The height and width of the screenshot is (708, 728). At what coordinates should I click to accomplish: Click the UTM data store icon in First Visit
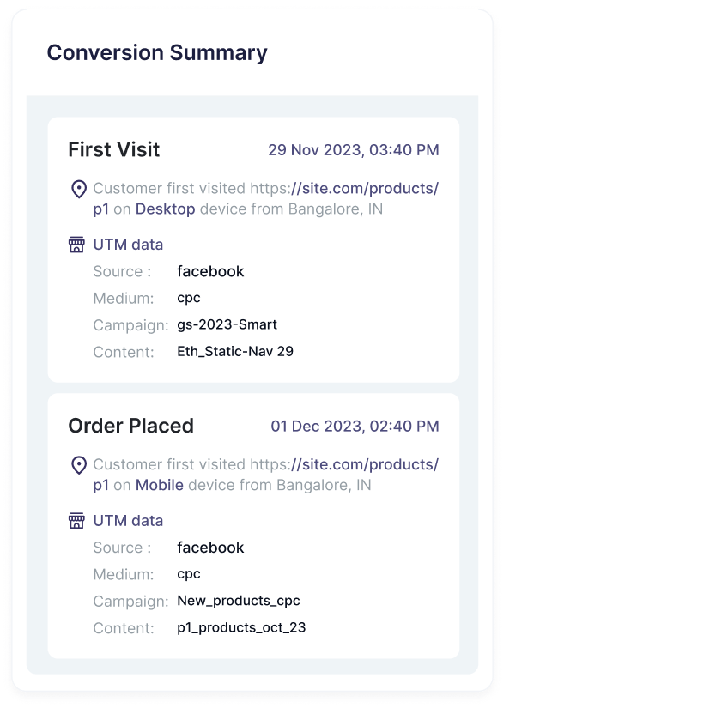(76, 245)
